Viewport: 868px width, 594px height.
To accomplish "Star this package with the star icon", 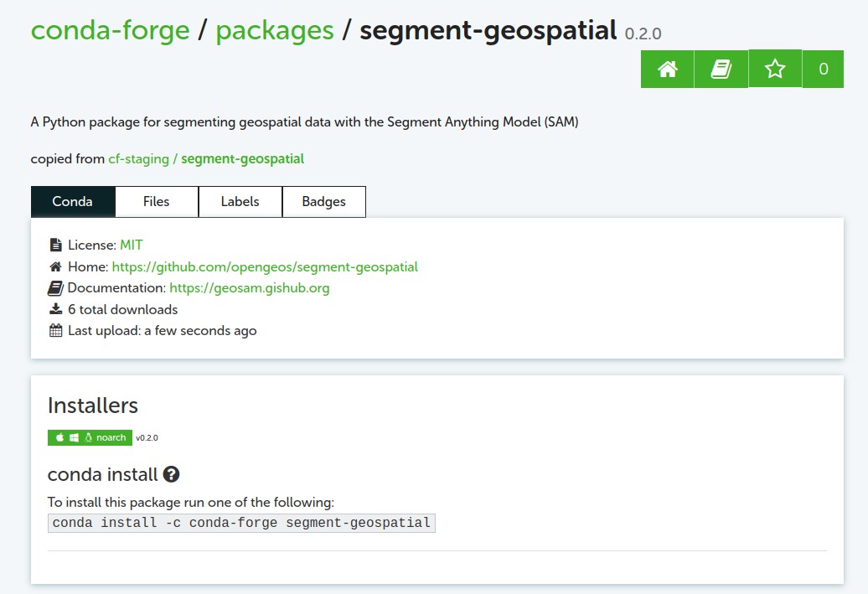I will tap(775, 69).
